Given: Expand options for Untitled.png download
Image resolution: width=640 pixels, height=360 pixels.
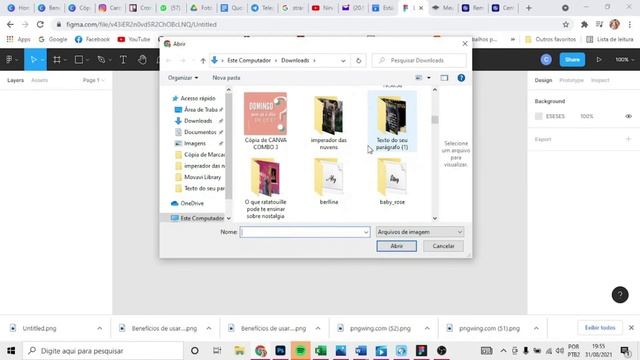Looking at the screenshot, I should click(x=100, y=328).
